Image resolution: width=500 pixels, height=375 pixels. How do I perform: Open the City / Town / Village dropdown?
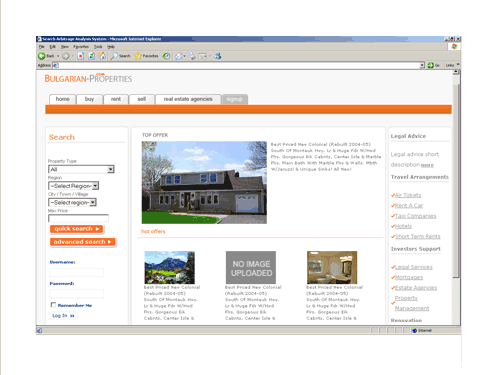coord(72,202)
